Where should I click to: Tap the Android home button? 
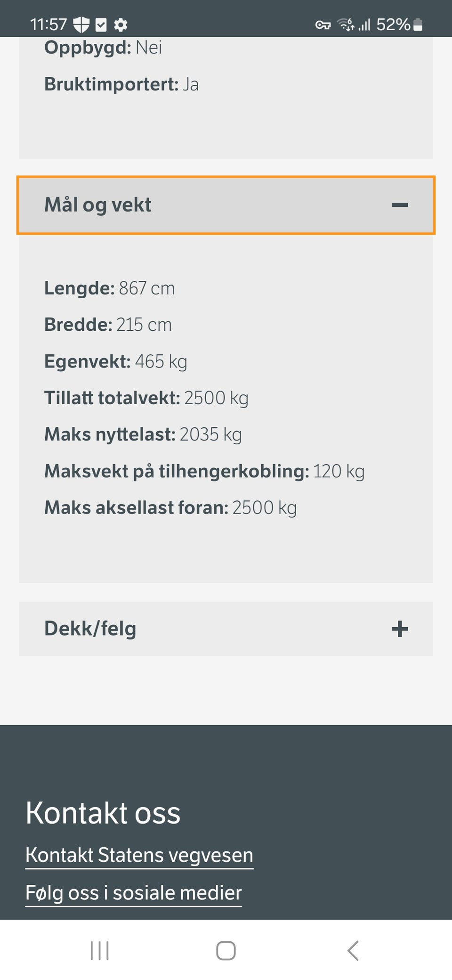click(226, 950)
